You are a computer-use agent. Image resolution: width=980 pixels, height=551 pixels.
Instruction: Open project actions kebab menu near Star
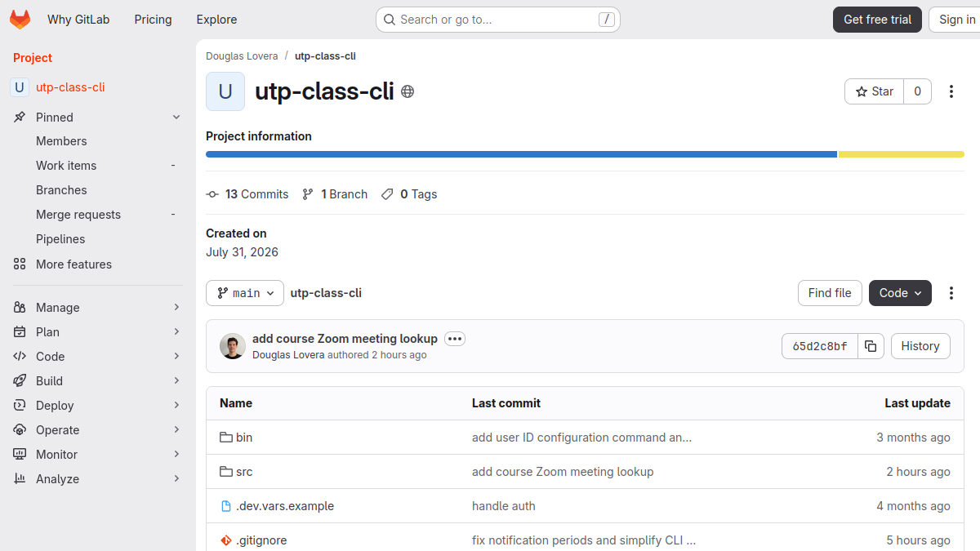click(951, 91)
